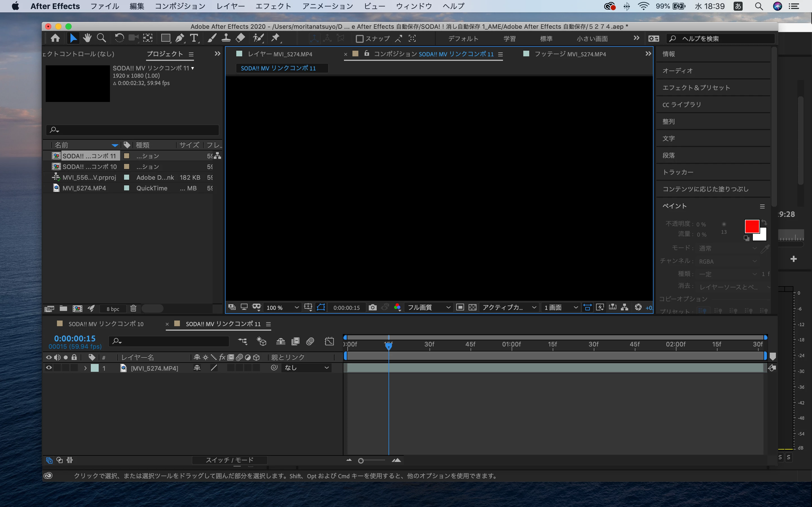Switch to 小さい画面 workspace
Screen dimensions: 812x507
pyautogui.click(x=592, y=39)
